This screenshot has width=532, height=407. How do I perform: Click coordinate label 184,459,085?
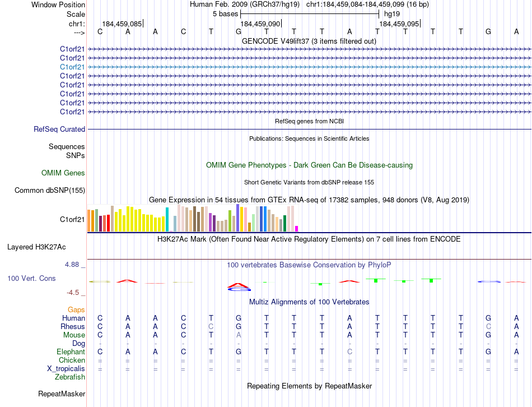pyautogui.click(x=122, y=24)
